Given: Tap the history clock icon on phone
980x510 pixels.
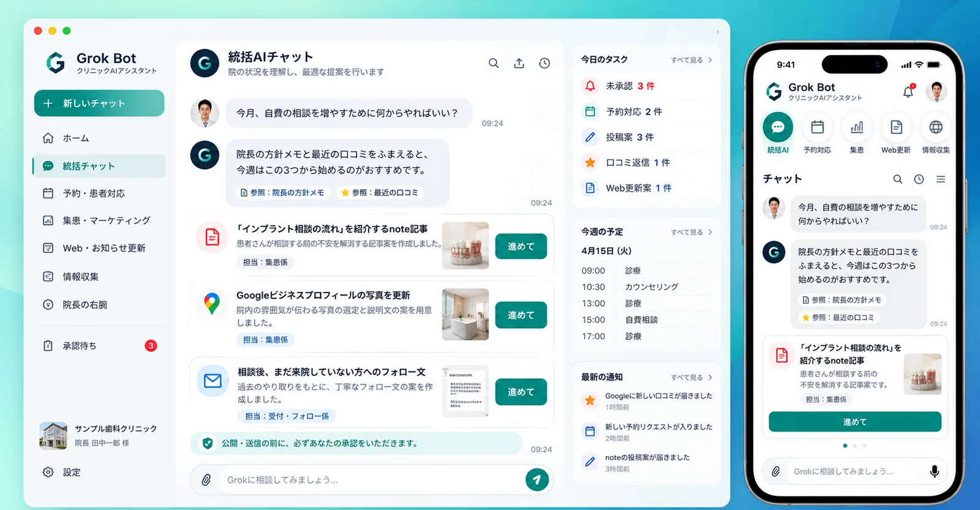Looking at the screenshot, I should (919, 179).
